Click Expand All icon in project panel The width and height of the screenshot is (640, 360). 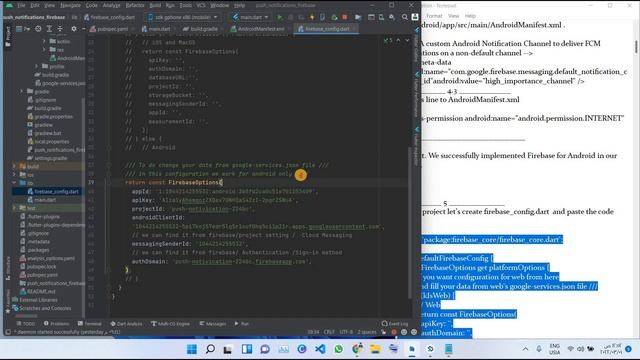pos(49,29)
